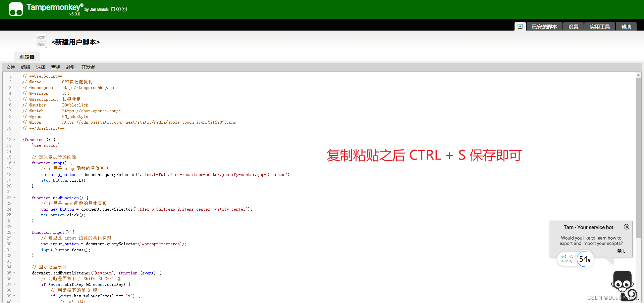Collapse code fold at line 12
The width and height of the screenshot is (644, 303).
click(x=14, y=140)
